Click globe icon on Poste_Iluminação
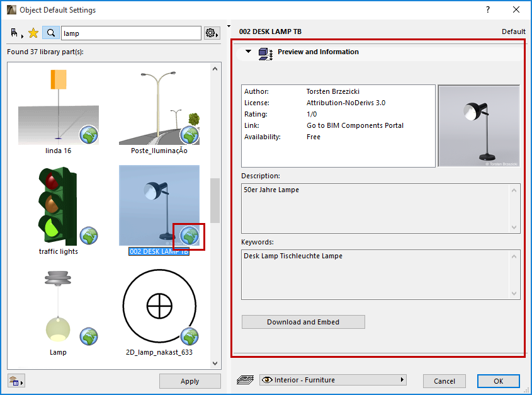This screenshot has width=532, height=395. pos(190,135)
